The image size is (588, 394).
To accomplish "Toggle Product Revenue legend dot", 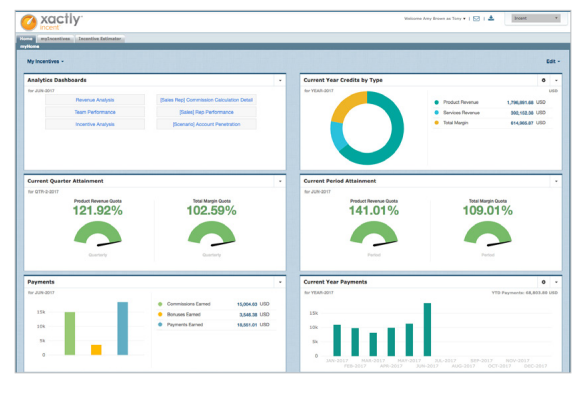I will [x=436, y=102].
